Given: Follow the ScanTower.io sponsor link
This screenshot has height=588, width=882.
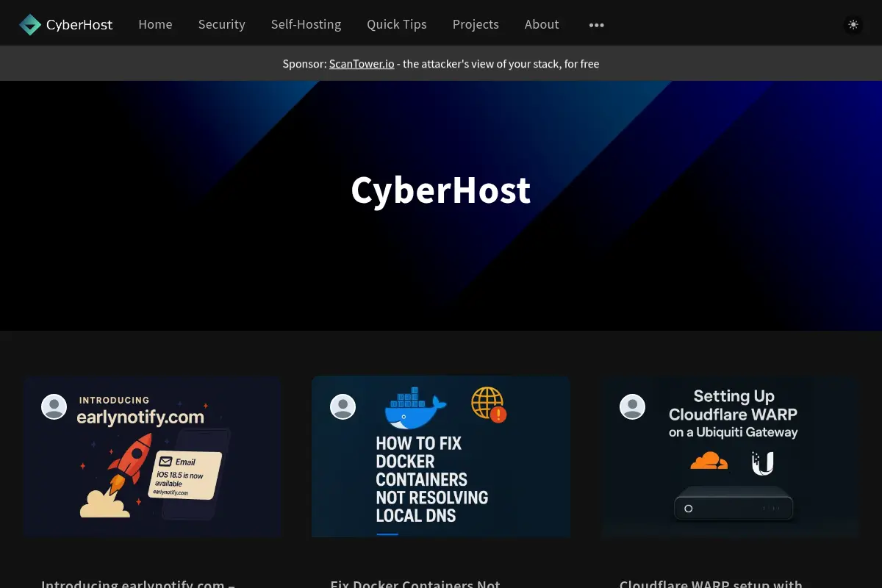Looking at the screenshot, I should pos(362,64).
